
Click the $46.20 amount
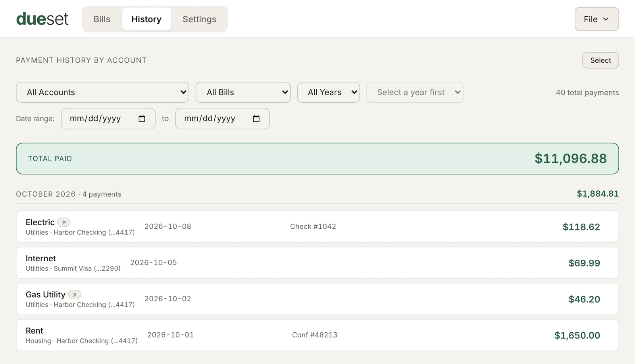(584, 299)
